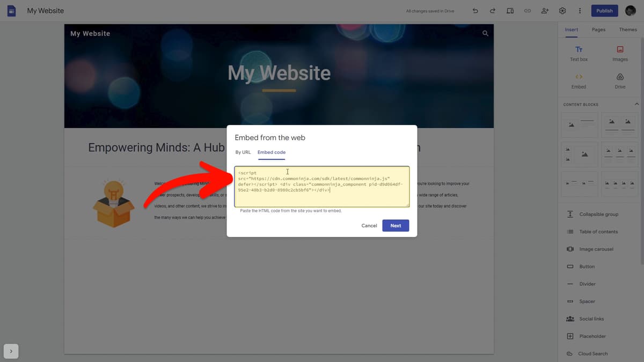Add a Collapsible group
Viewport: 644px width, 362px height.
(x=592, y=214)
